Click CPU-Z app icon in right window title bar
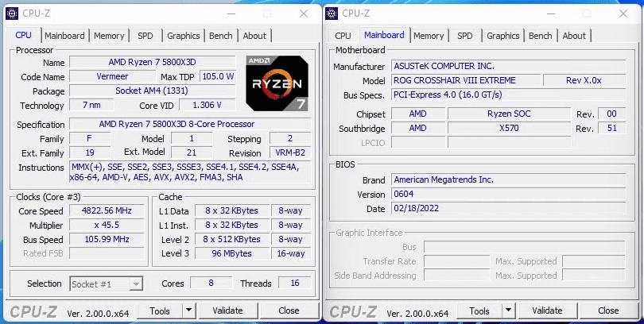This screenshot has height=324, width=644. pos(332,13)
